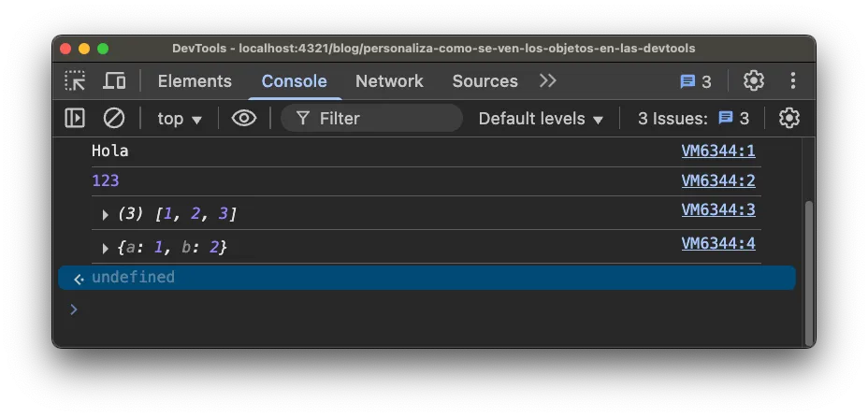This screenshot has height=417, width=868.
Task: Open console settings gear beside issues
Action: tap(788, 119)
